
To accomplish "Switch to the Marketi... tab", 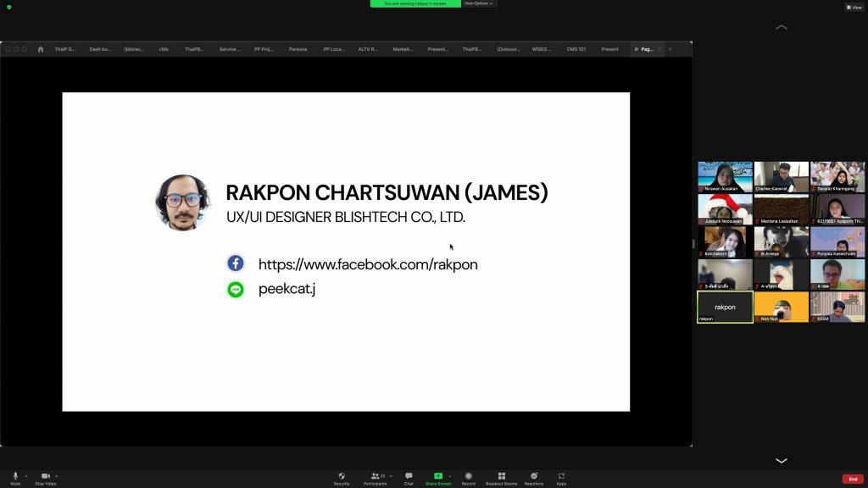I will click(x=403, y=49).
